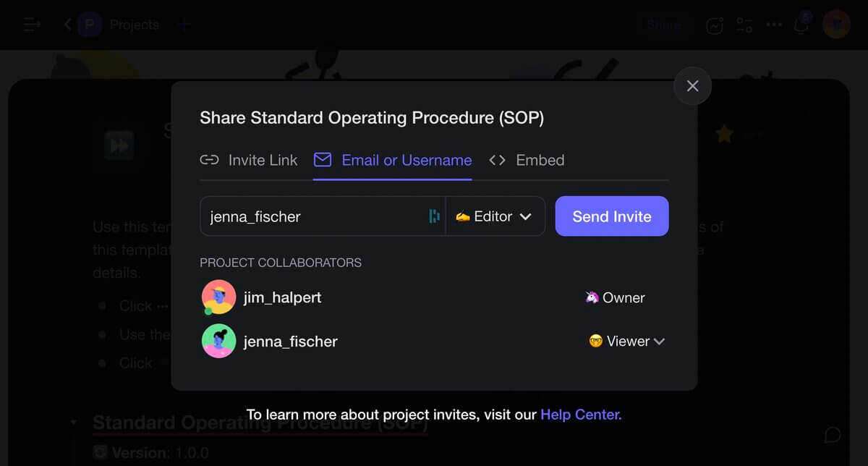Click the back chevron beside Projects
The width and height of the screenshot is (868, 466).
pos(66,25)
